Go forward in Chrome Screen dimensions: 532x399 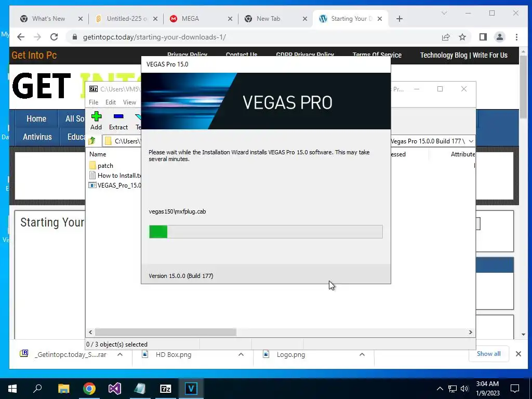37,37
